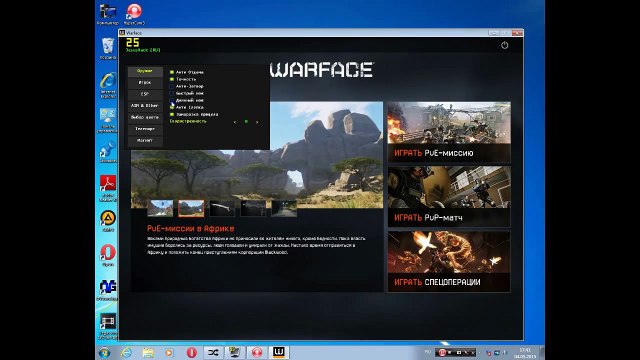The width and height of the screenshot is (640, 360).
Task: Toggle the sixth Анти checkbox below Длинный нож
Action: click(172, 107)
